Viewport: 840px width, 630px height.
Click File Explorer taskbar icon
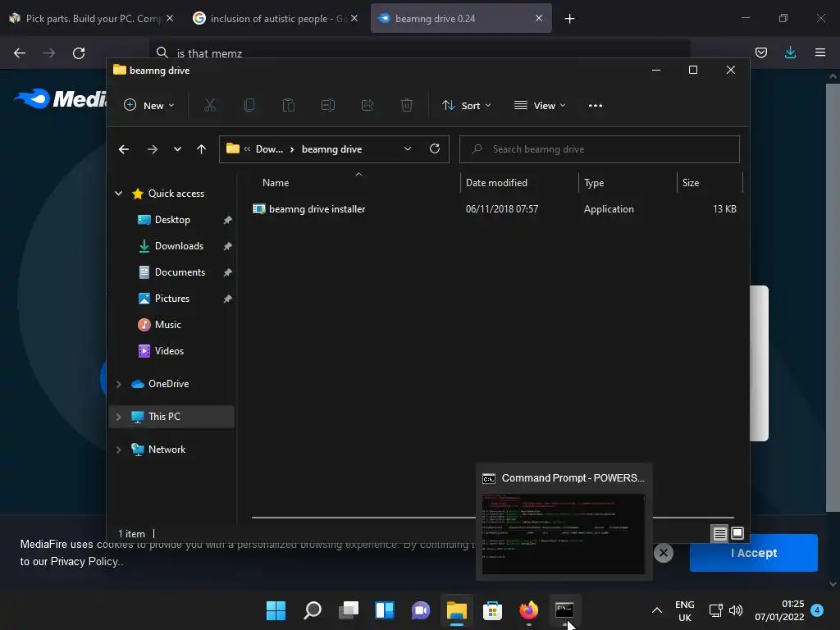(x=457, y=610)
